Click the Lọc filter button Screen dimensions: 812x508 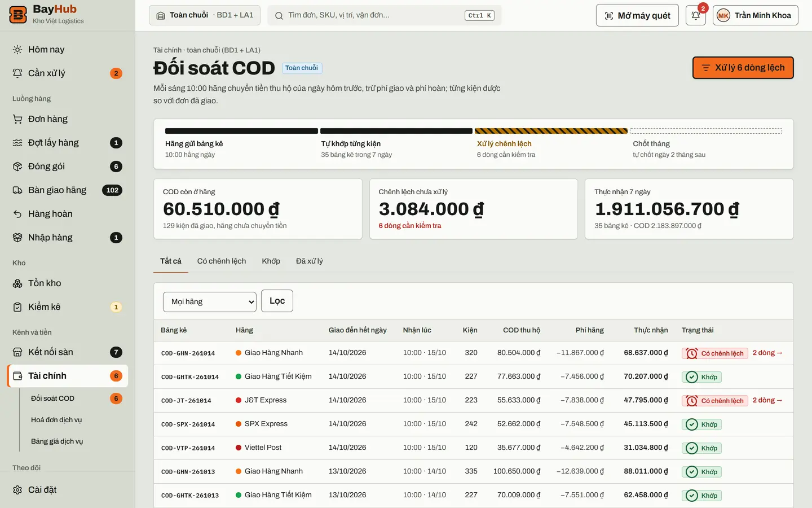277,301
